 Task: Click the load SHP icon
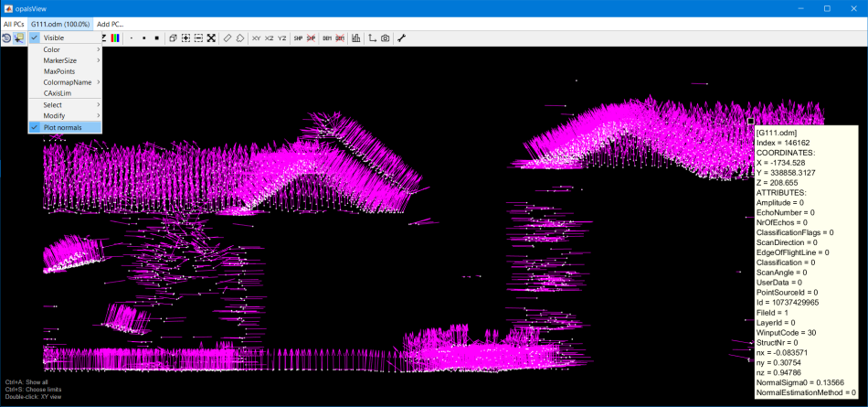click(x=298, y=38)
